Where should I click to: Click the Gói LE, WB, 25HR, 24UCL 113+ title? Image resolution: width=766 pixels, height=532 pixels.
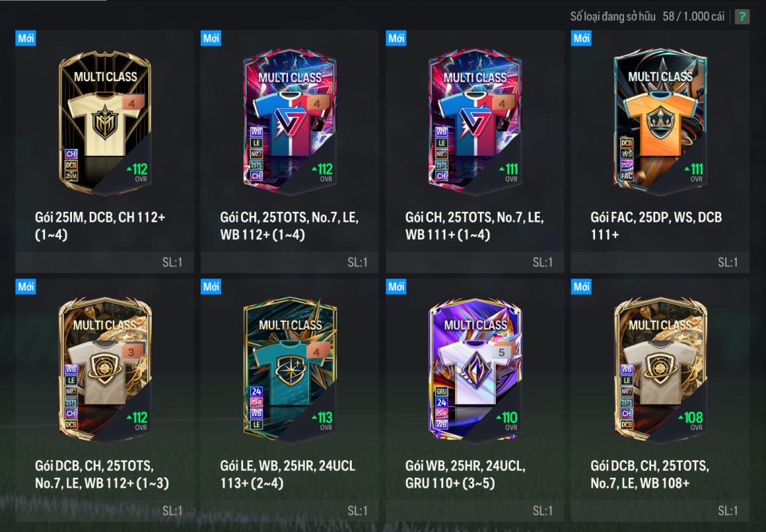287,474
